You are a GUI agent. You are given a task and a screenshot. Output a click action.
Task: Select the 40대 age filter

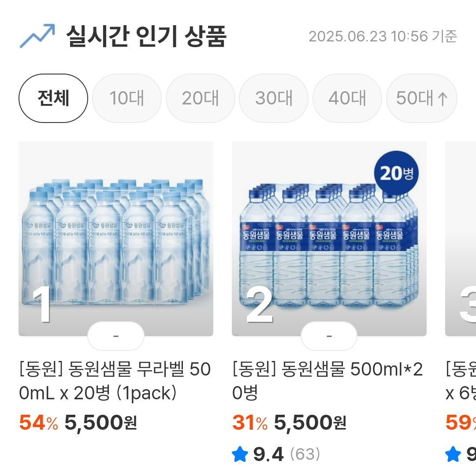347,98
